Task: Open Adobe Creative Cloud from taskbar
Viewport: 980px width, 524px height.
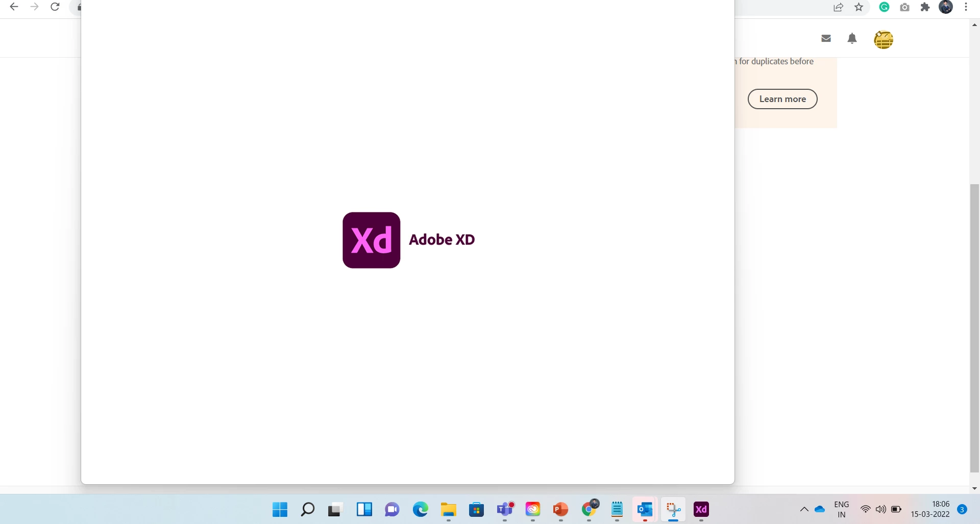Action: pyautogui.click(x=533, y=509)
